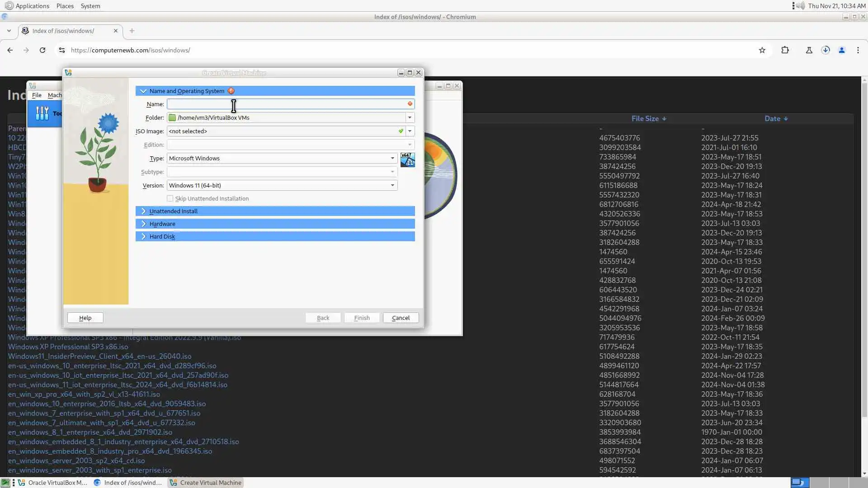Toggle Skip Unattended Installation checkbox
This screenshot has height=488, width=868.
click(170, 198)
